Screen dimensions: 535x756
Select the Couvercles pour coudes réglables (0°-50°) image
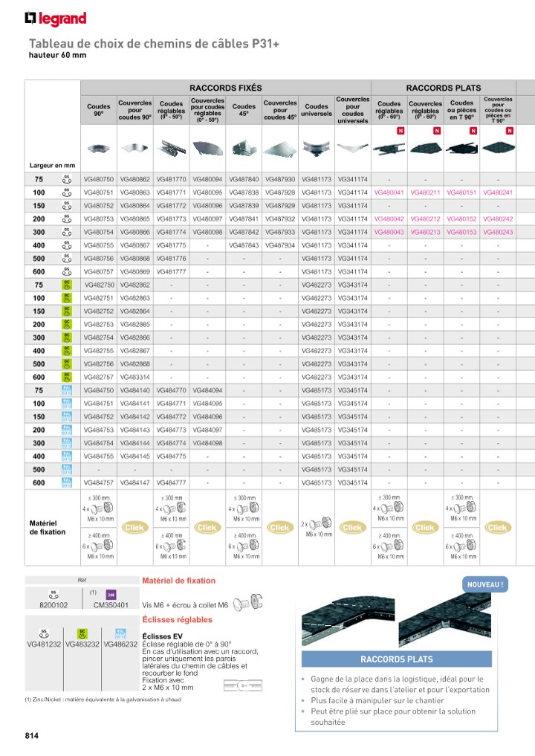tap(208, 148)
